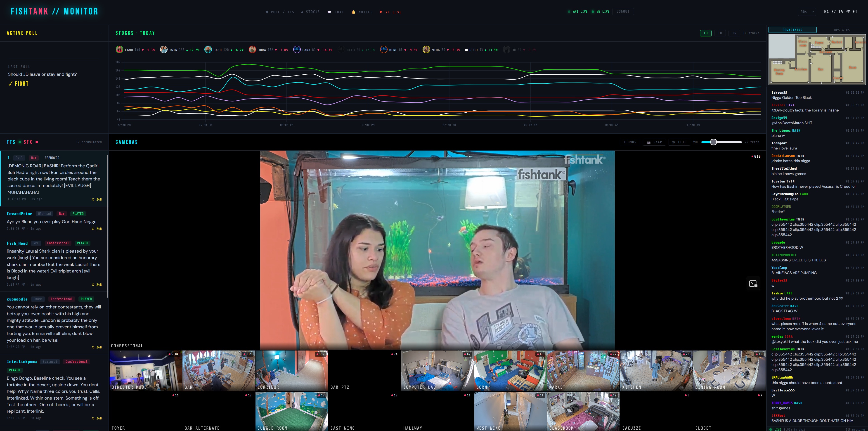Viewport: 868px width, 431px height.
Task: Click the YT Live play icon
Action: pos(381,12)
